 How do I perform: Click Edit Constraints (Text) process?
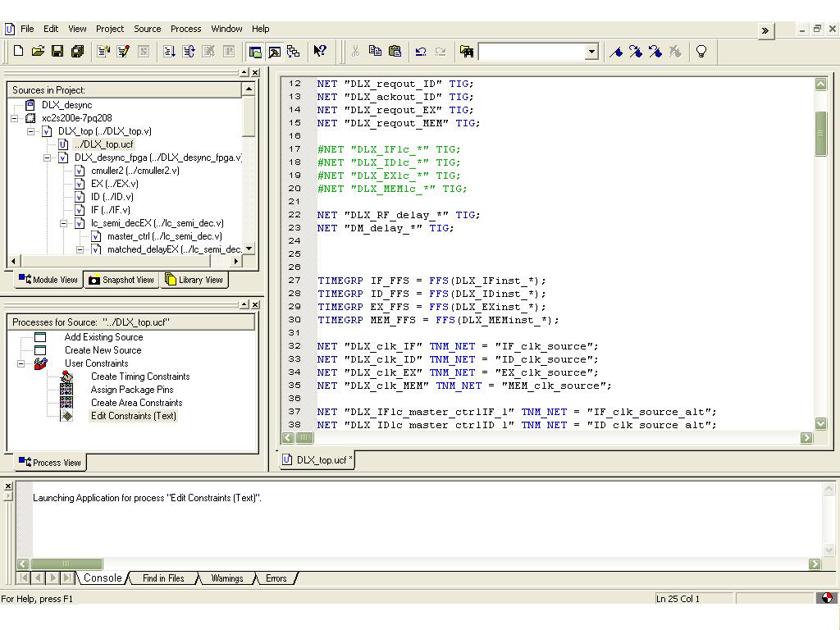(x=134, y=416)
